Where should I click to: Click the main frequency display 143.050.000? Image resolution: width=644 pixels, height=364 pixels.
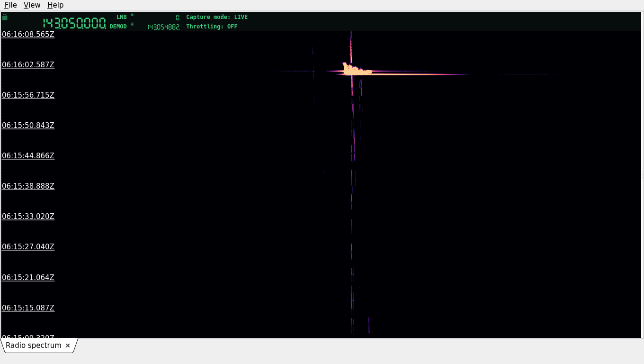click(x=74, y=23)
